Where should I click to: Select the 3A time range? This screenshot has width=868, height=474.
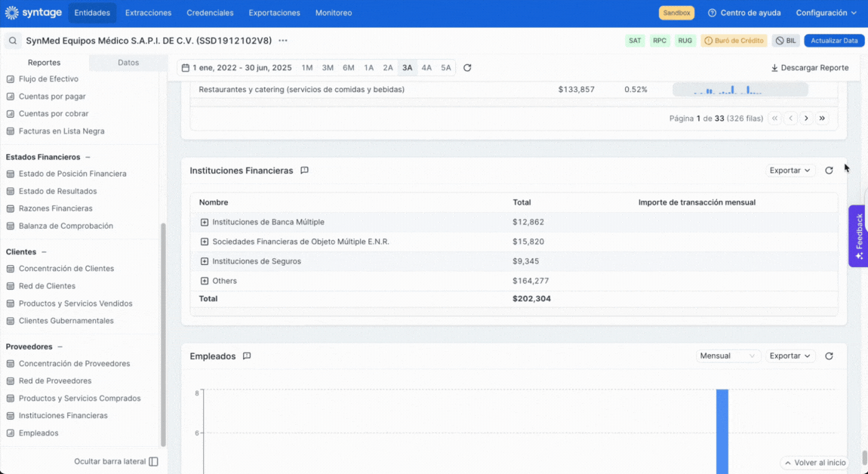pyautogui.click(x=408, y=68)
